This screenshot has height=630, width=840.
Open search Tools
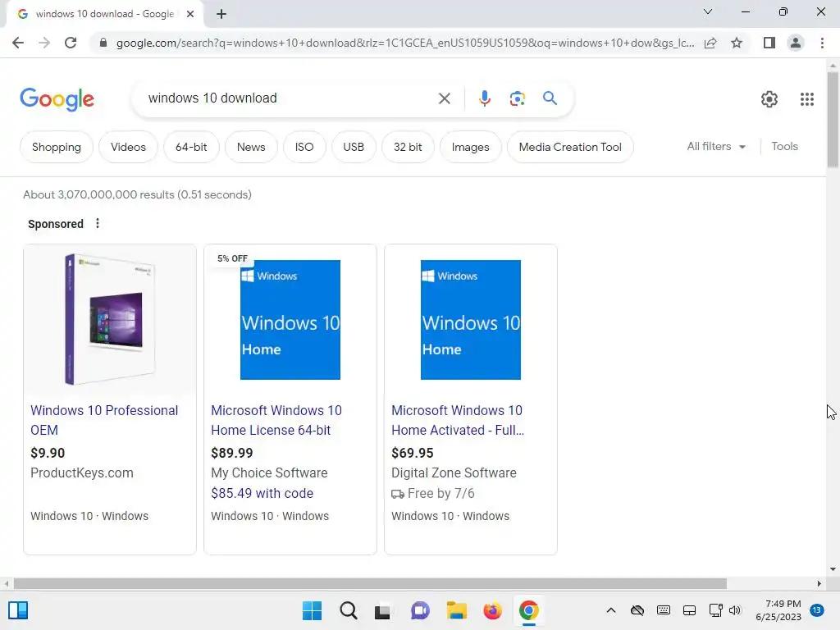pyautogui.click(x=784, y=146)
